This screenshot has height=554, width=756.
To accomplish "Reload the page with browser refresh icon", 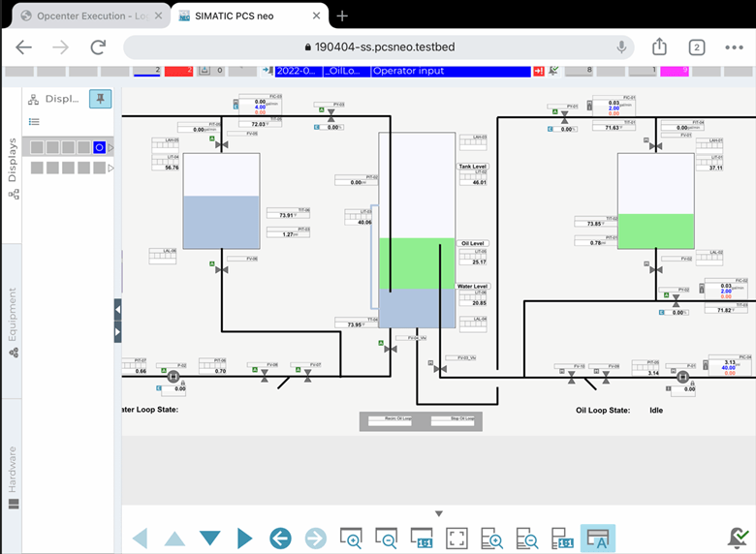I will [98, 46].
